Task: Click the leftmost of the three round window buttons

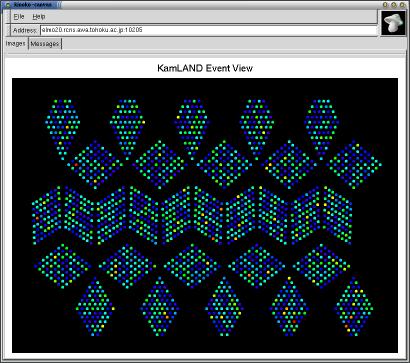Action: 385,5
